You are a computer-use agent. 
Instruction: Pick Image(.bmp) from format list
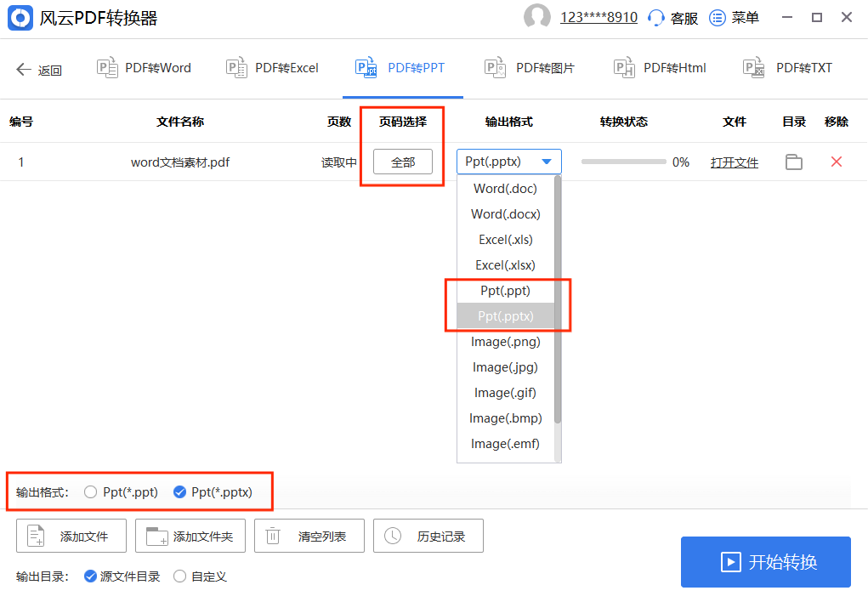(x=505, y=417)
